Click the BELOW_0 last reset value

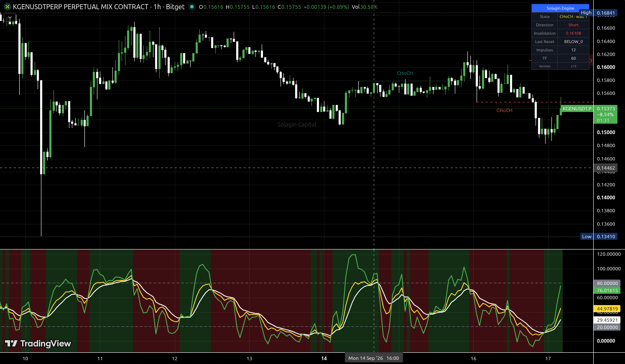click(574, 42)
